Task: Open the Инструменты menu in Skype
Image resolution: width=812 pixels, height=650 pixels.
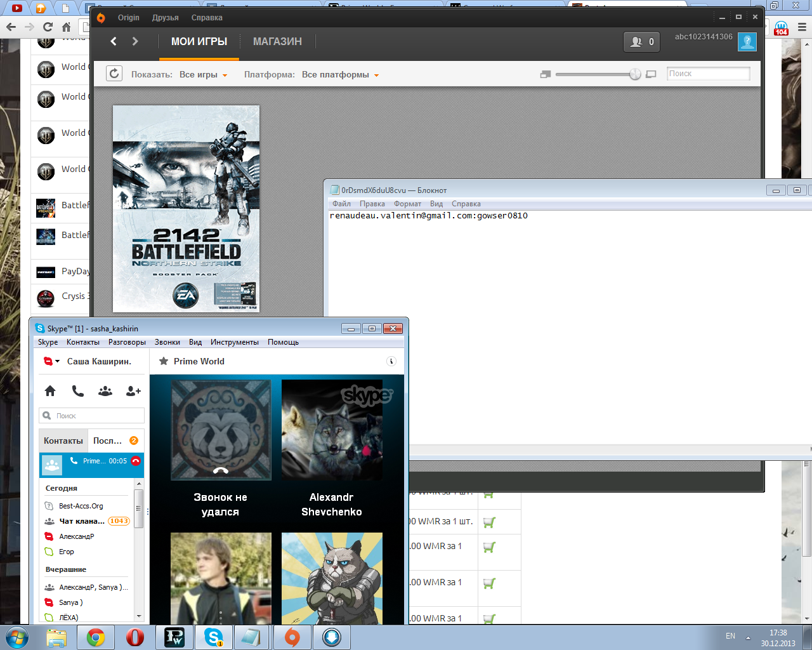Action: 235,342
